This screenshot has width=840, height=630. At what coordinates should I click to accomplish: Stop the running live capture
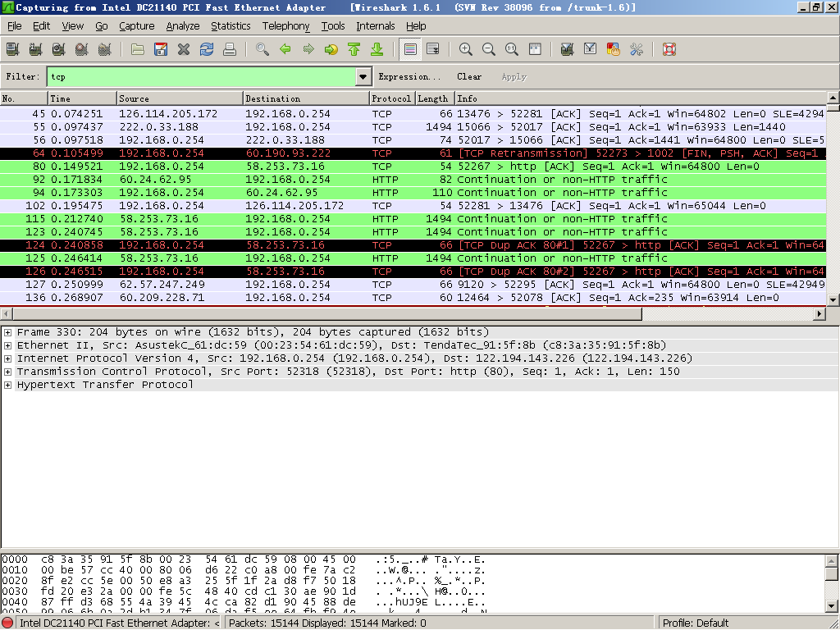coord(81,49)
